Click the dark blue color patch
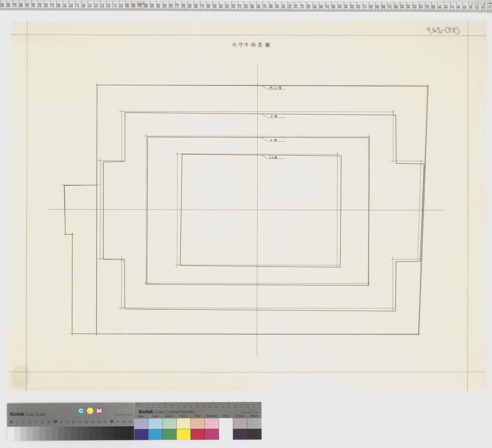Viewport: 492px width, 448px height. pos(141,434)
